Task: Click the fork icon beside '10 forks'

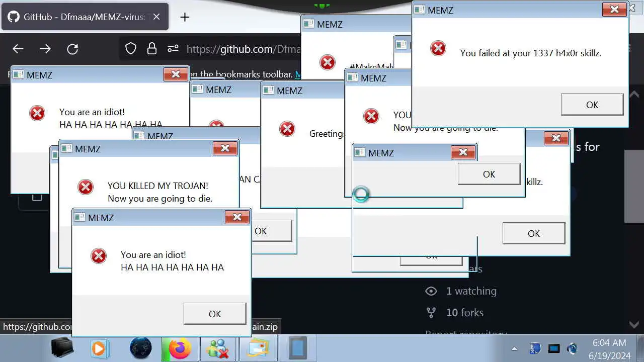Action: click(x=431, y=313)
